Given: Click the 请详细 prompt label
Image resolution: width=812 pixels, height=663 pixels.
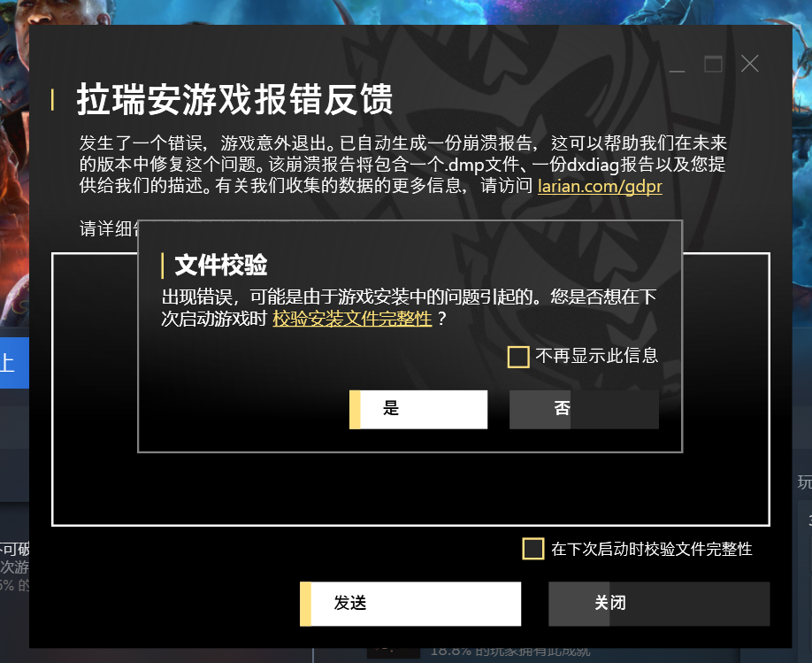Looking at the screenshot, I should 109,228.
